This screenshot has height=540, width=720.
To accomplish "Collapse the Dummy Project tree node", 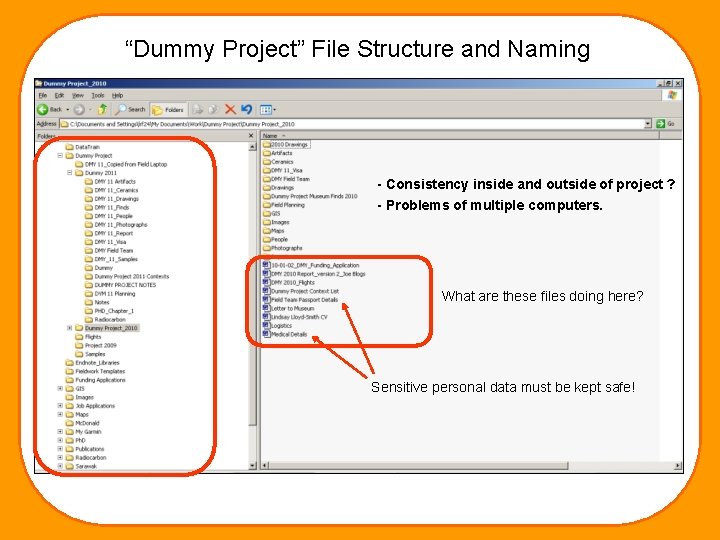I will (x=60, y=156).
